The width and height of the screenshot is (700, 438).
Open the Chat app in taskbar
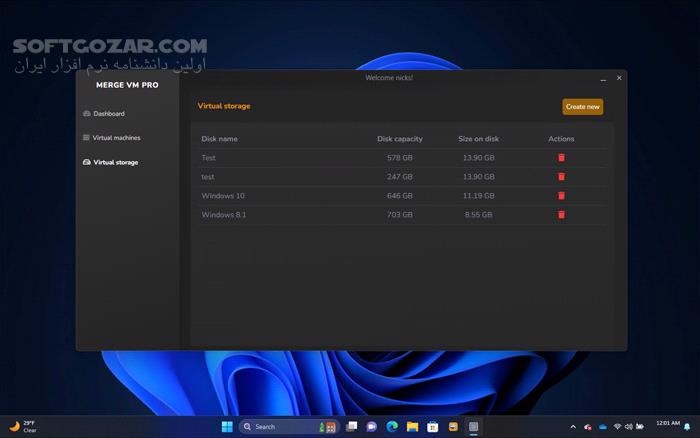point(371,427)
